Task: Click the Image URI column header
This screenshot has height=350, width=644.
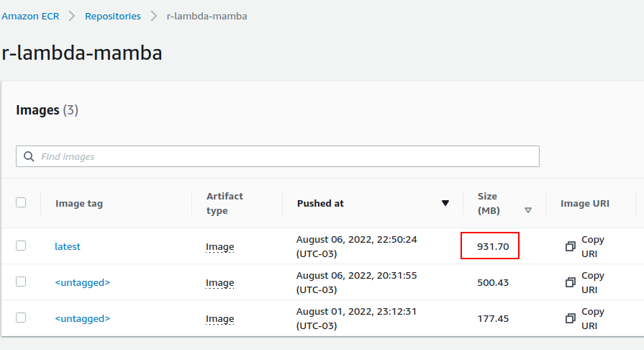Action: click(x=585, y=203)
